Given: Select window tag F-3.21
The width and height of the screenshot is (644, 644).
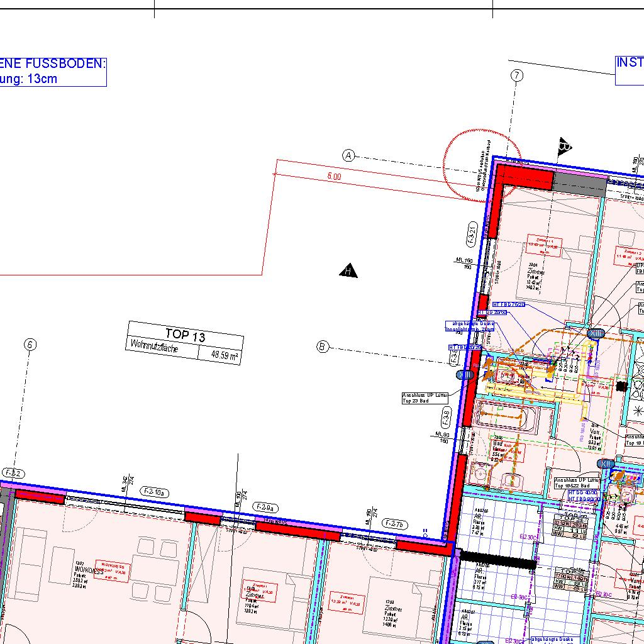Looking at the screenshot, I should pos(472,235).
